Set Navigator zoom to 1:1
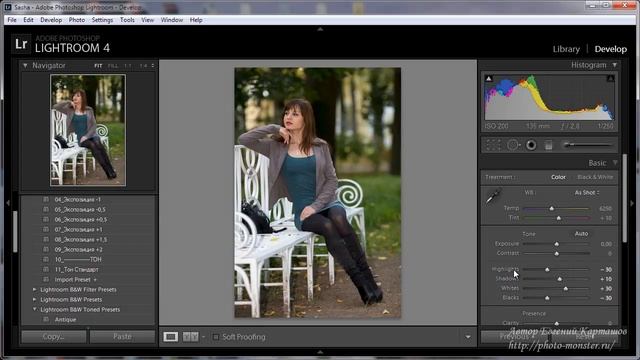This screenshot has width=640, height=360. coord(128,66)
